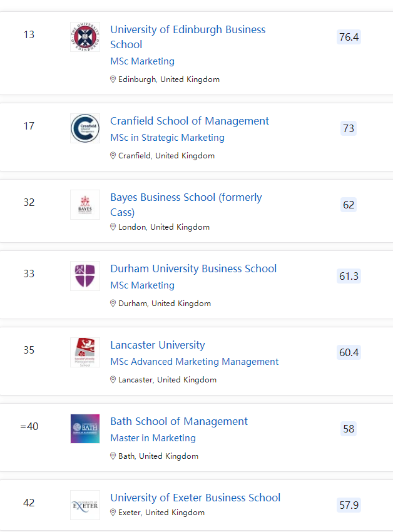Click the location pin beside Edinburgh, United Kingdom

coord(113,79)
